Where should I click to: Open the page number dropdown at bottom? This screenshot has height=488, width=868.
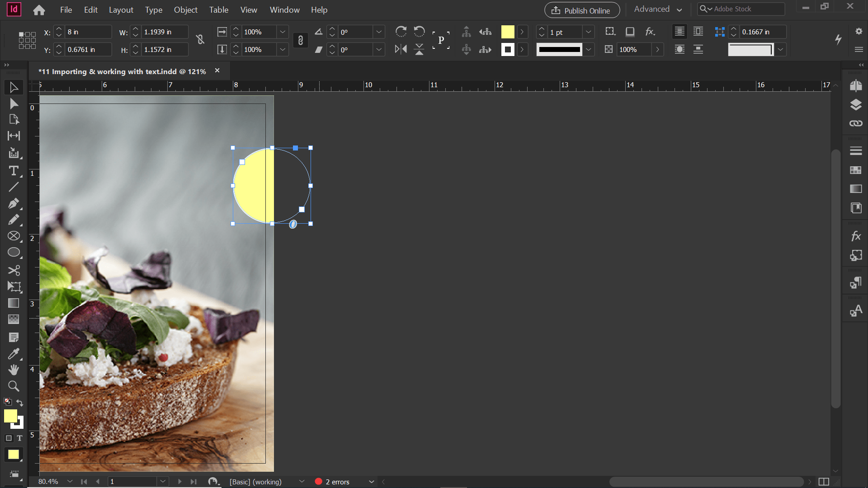(x=162, y=481)
